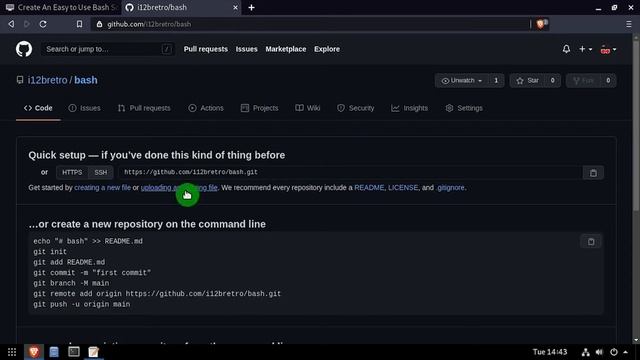Click the volume tray icon
The width and height of the screenshot is (640, 360).
pyautogui.click(x=599, y=352)
